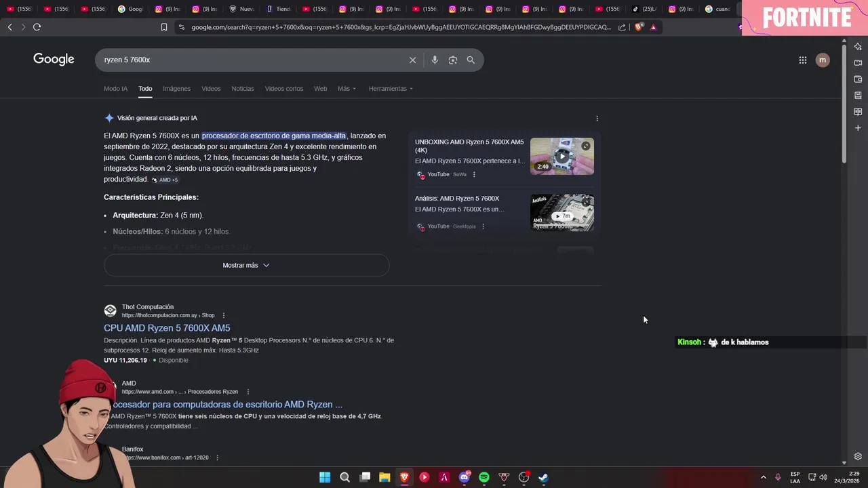Switch to the 'Tiend' browser tab

coord(279,9)
